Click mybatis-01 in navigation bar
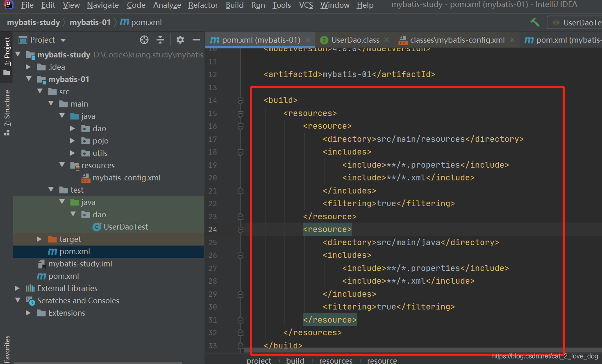The height and width of the screenshot is (364, 602). coord(90,22)
